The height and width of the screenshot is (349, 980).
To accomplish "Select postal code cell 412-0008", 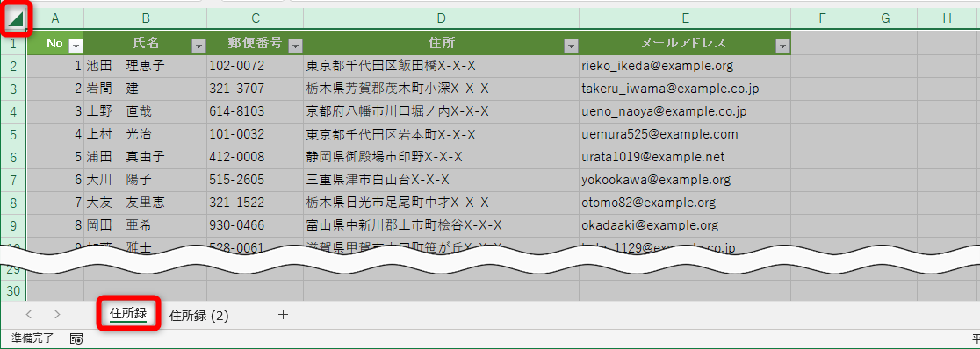I will point(255,157).
